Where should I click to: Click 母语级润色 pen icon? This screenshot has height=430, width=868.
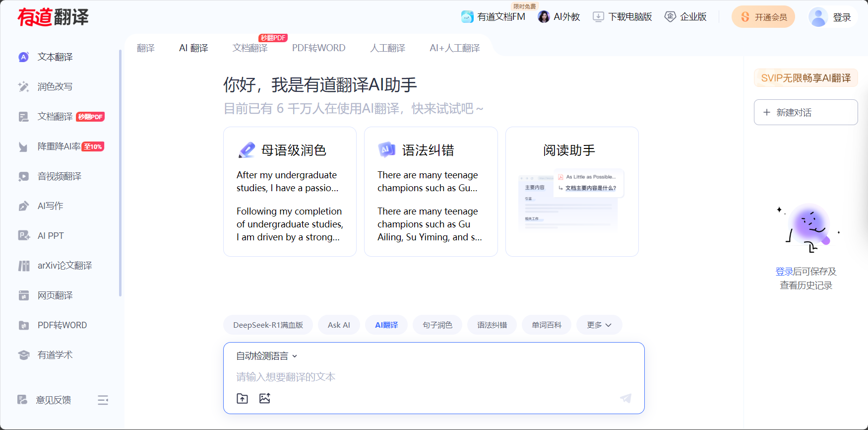(x=247, y=150)
